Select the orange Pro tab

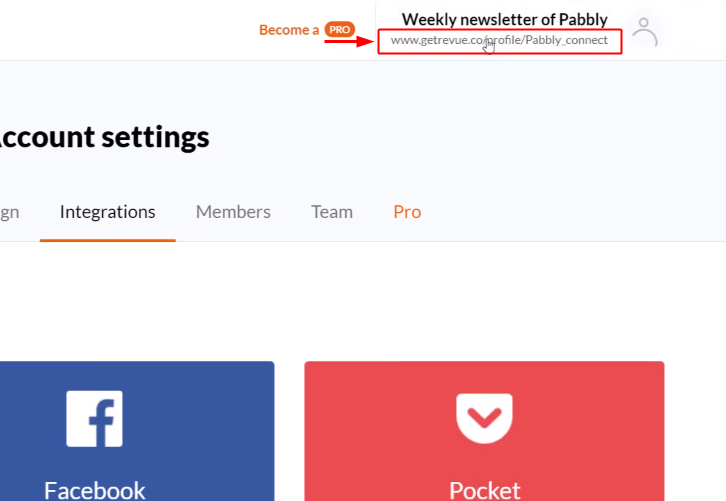tap(407, 212)
